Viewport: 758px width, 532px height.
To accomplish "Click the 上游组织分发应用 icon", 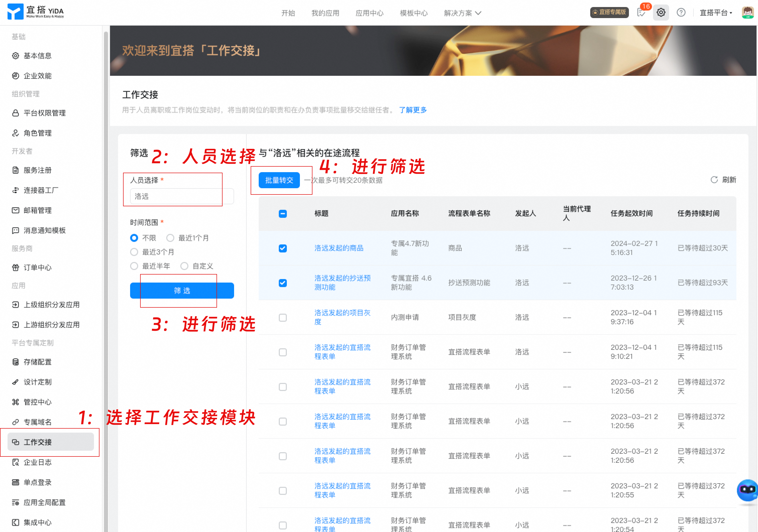I will click(x=16, y=324).
